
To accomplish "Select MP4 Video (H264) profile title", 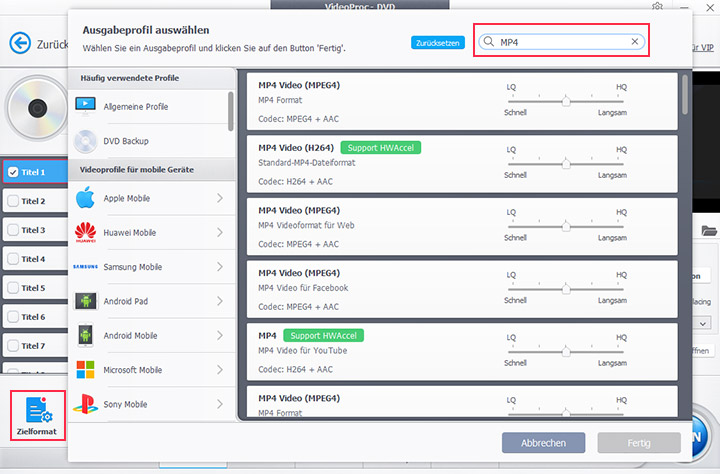I will [296, 148].
